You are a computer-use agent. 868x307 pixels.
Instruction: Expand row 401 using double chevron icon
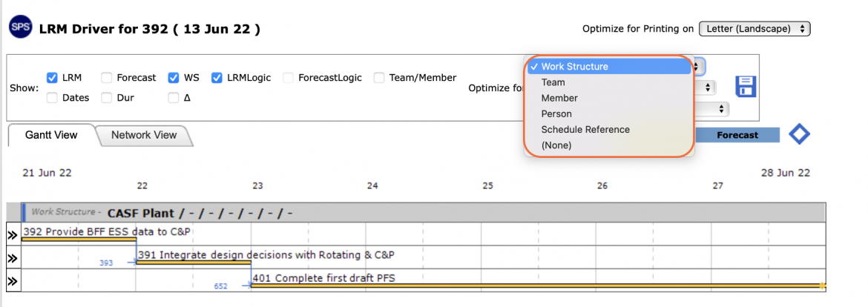(13, 280)
